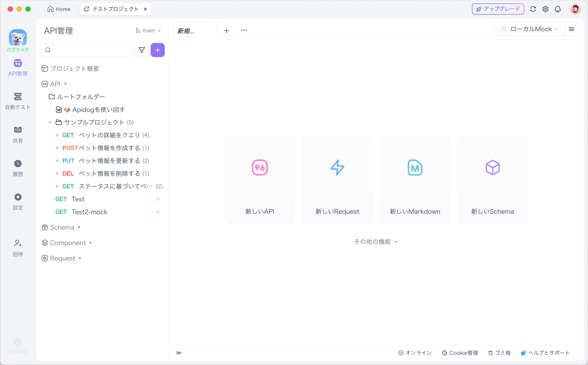The image size is (588, 365).
Task: Click the filter icon beside search
Action: click(142, 50)
